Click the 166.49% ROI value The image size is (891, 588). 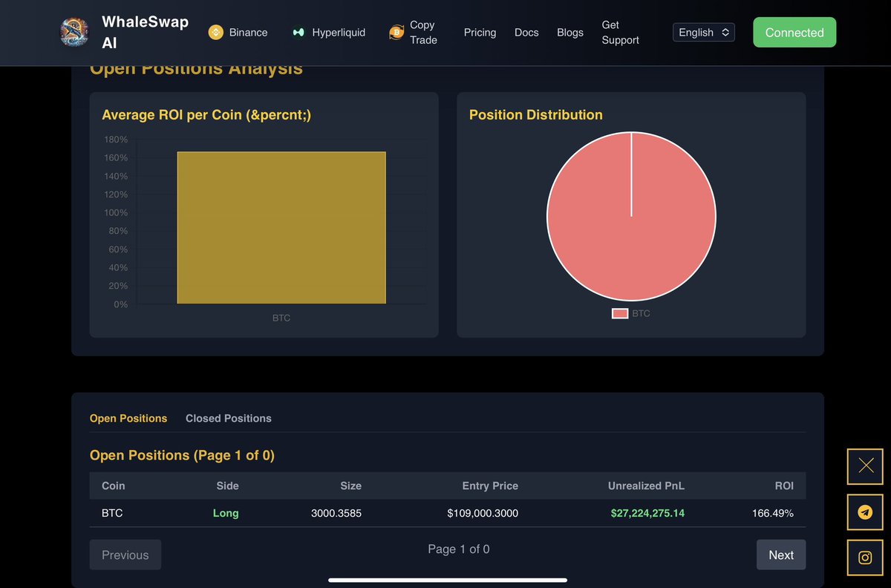[x=773, y=513]
